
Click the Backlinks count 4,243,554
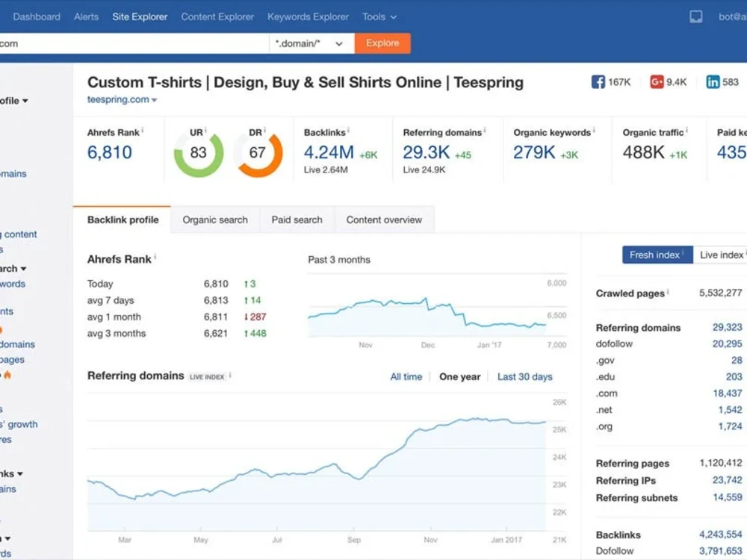[x=720, y=535]
